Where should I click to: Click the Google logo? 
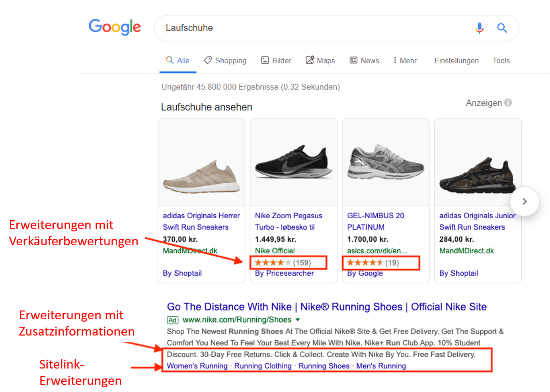(x=115, y=27)
